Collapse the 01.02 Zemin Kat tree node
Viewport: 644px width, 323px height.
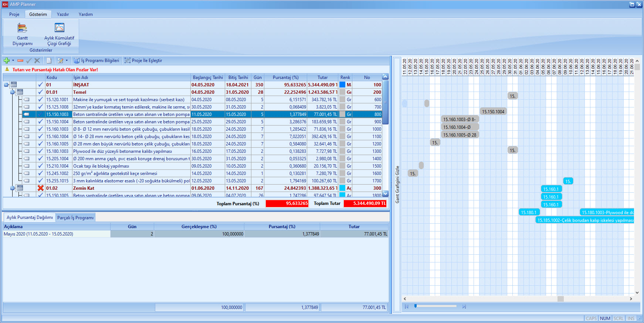(x=12, y=188)
